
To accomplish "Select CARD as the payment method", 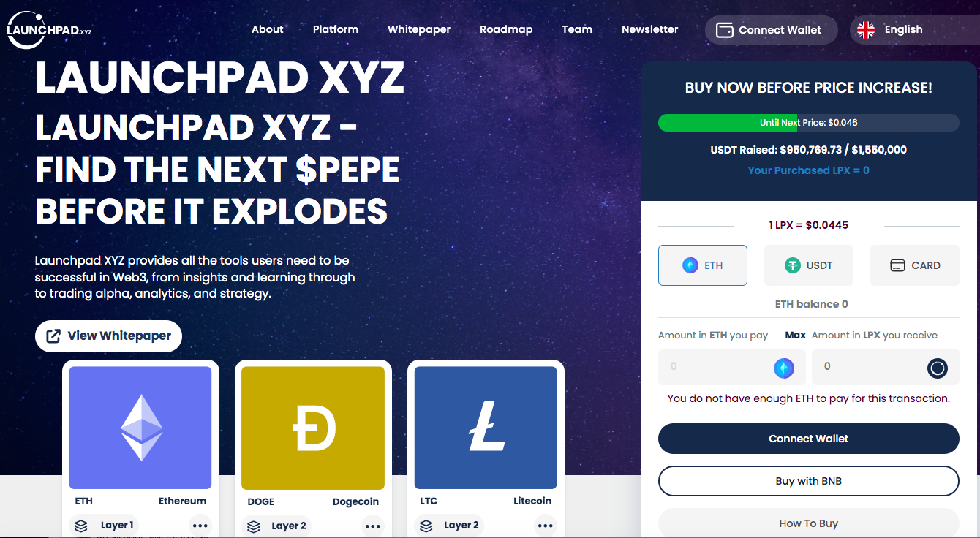I will click(x=915, y=265).
